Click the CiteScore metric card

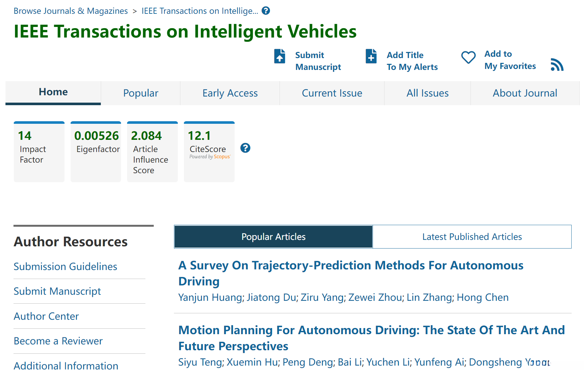click(209, 151)
